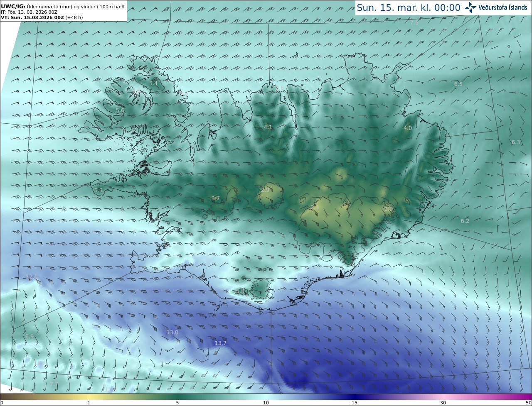Click the 30 label on the color scale
Image resolution: width=532 pixels, height=406 pixels.
[443, 403]
